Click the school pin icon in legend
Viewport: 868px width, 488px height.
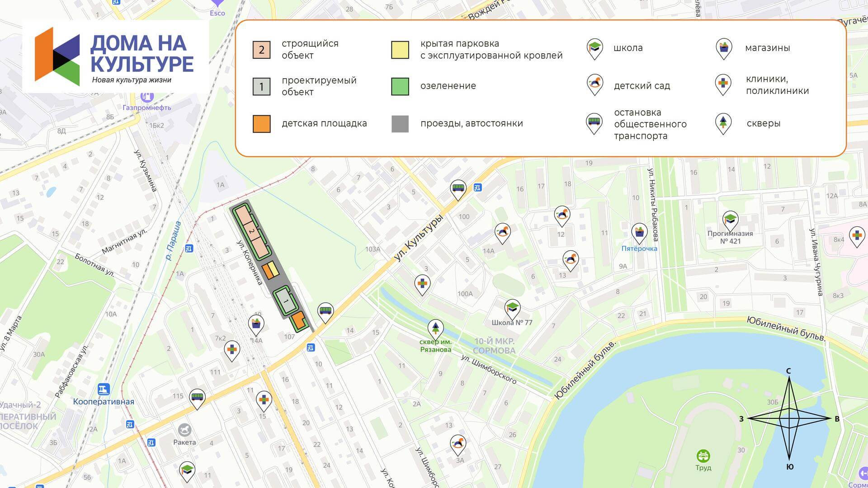tap(594, 48)
